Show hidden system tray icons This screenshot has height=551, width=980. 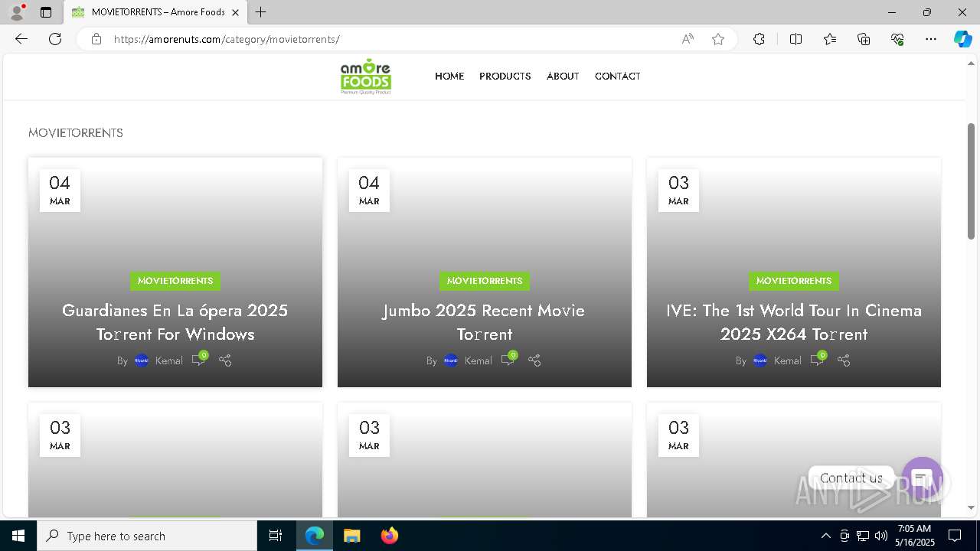pos(825,536)
